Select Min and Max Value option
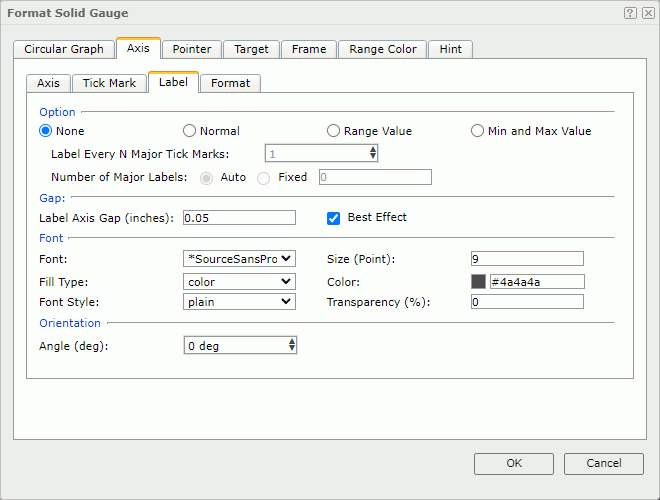Image resolution: width=660 pixels, height=500 pixels. click(x=478, y=131)
